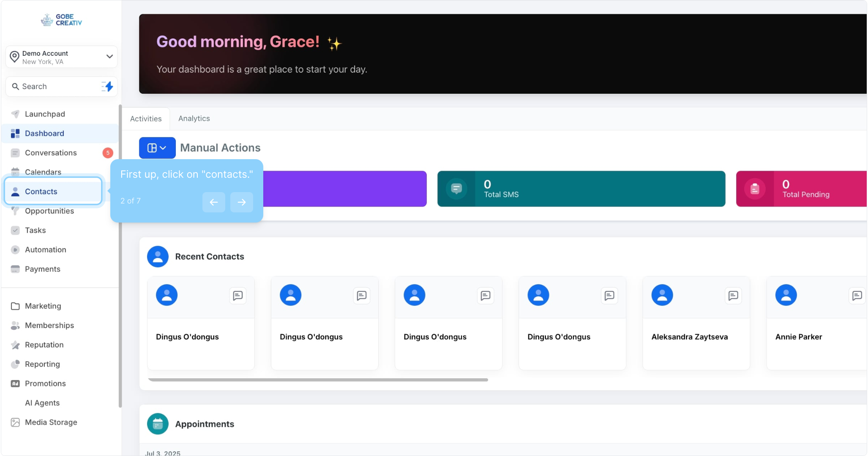This screenshot has height=456, width=868.
Task: Click the Total SMS chat icon
Action: (x=456, y=189)
